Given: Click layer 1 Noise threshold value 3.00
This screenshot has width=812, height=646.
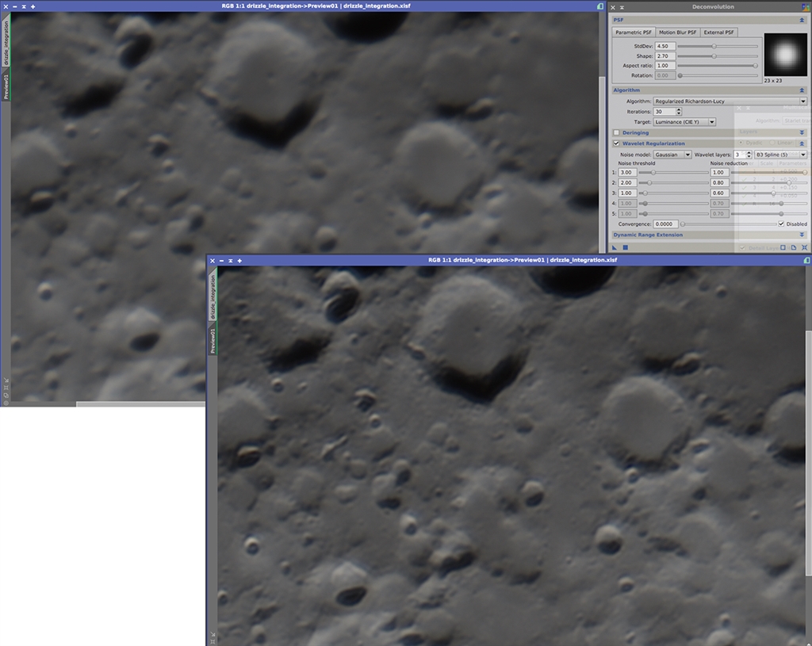Looking at the screenshot, I should (x=627, y=172).
